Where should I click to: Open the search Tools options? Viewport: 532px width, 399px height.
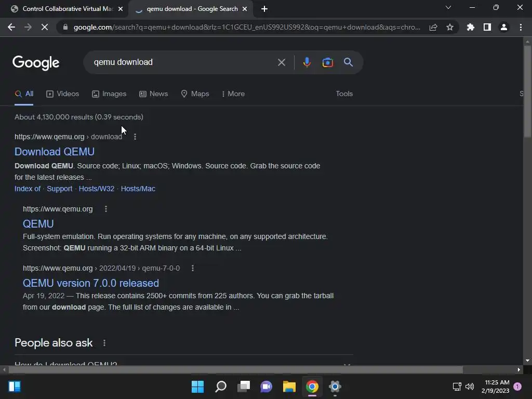pyautogui.click(x=344, y=94)
